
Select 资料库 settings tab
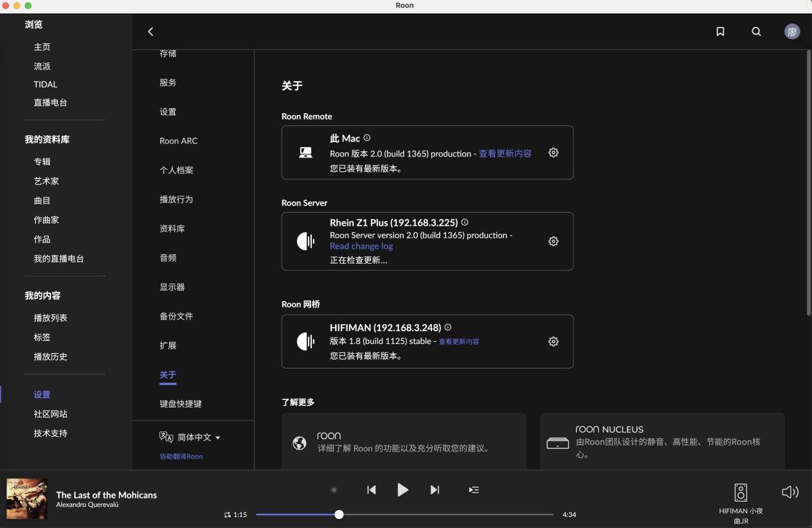pos(172,229)
